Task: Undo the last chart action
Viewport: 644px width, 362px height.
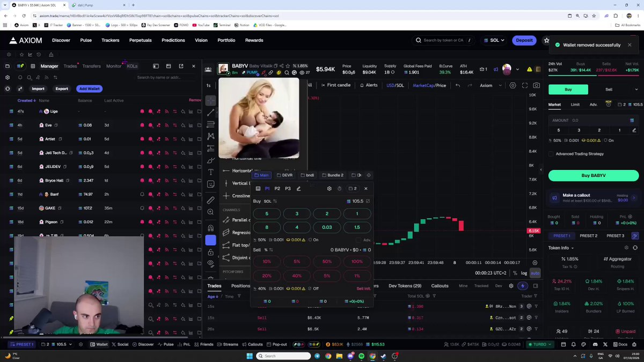Action: point(458,85)
